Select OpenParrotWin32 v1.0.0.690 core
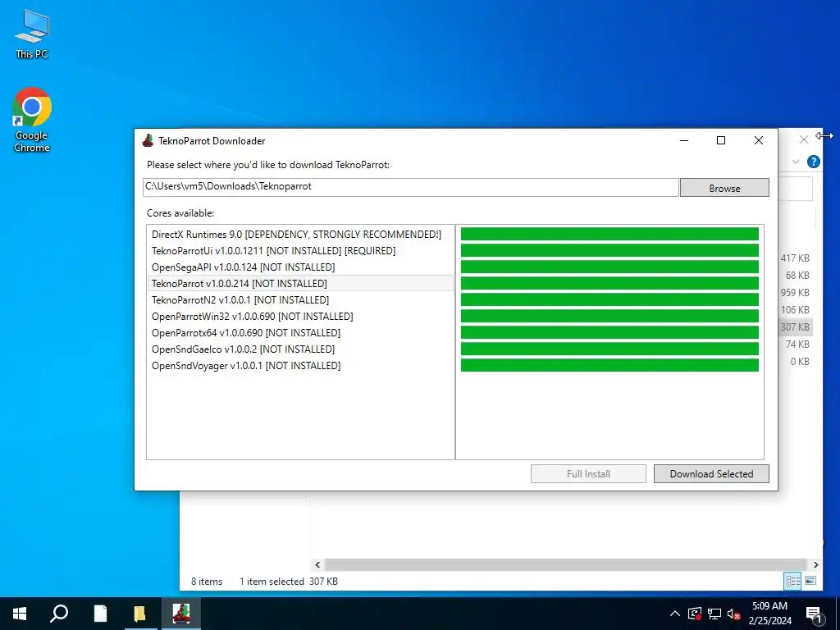Screen dimensions: 840x630 coord(300,316)
